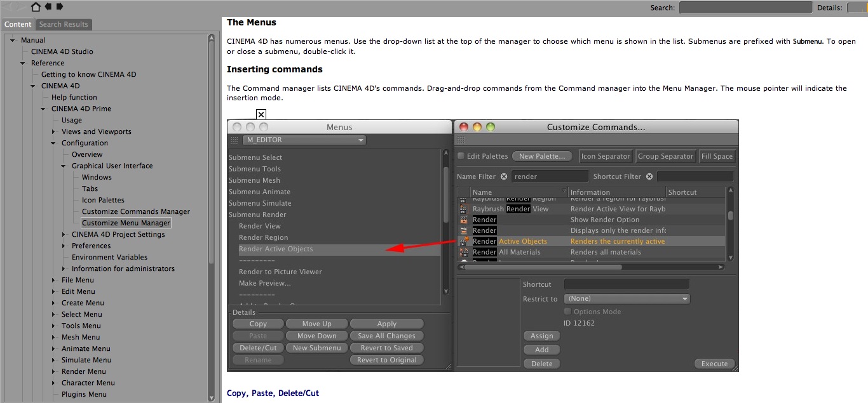The width and height of the screenshot is (868, 403).
Task: Open the M_EDITOR menu dropdown
Action: (x=304, y=140)
